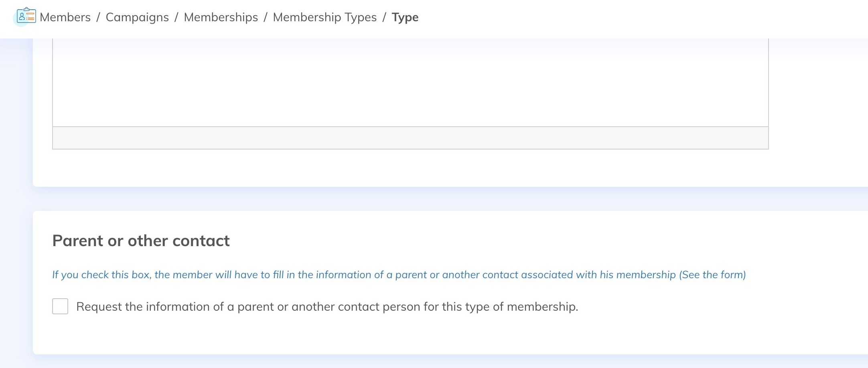Click empty space below the text editor

410,168
